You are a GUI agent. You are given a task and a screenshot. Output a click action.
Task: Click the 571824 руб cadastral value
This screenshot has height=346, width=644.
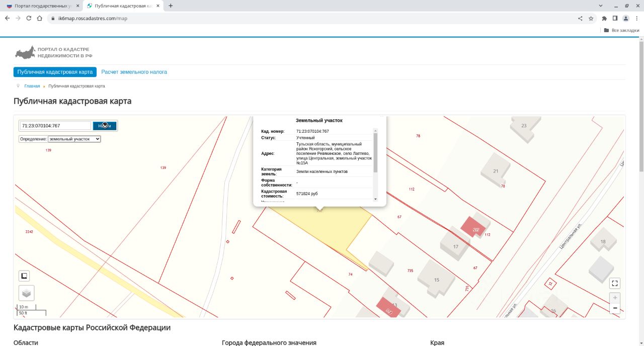(x=307, y=194)
